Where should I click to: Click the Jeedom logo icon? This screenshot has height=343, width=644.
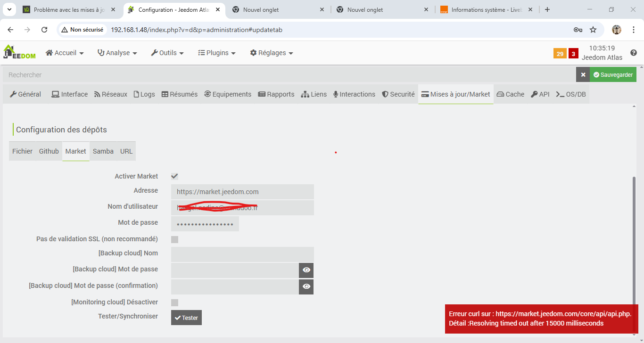[19, 52]
